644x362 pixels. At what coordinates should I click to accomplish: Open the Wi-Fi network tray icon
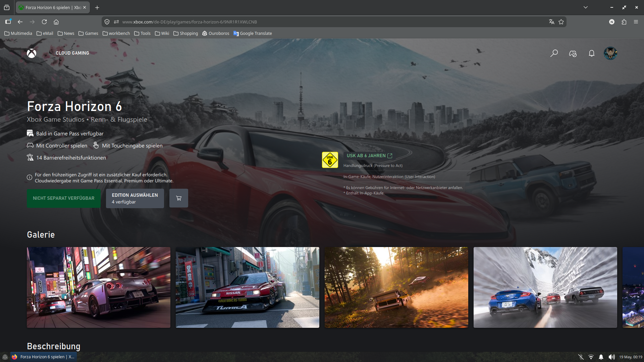pos(591,357)
